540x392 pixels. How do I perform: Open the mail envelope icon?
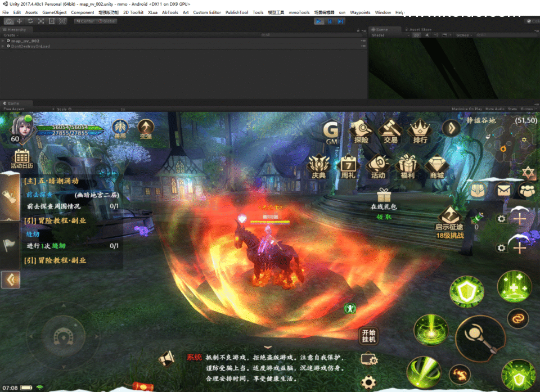[502, 191]
